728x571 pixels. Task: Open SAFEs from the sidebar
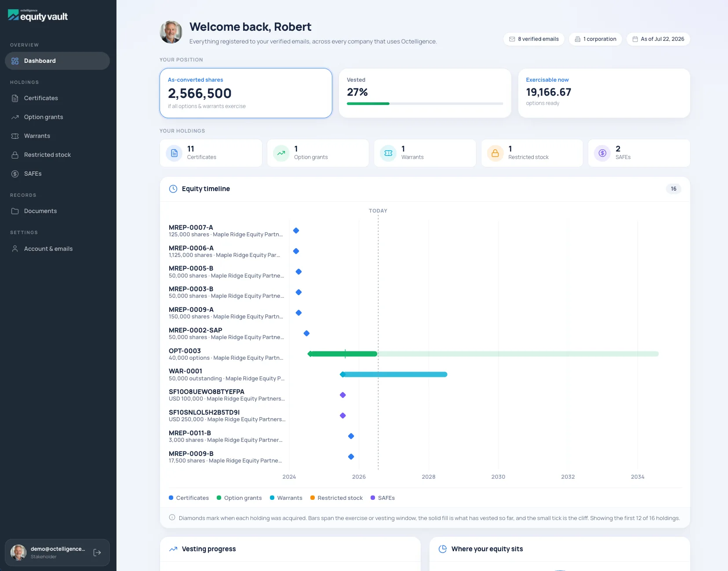[x=57, y=173]
